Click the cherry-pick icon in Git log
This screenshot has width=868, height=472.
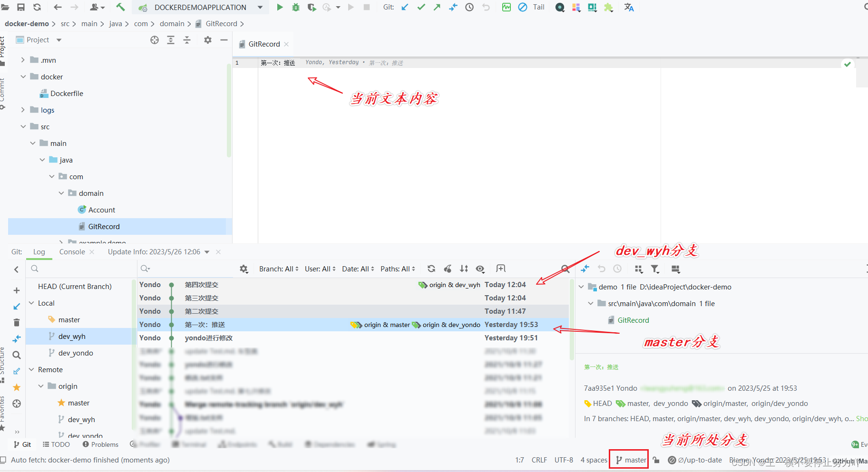(448, 269)
